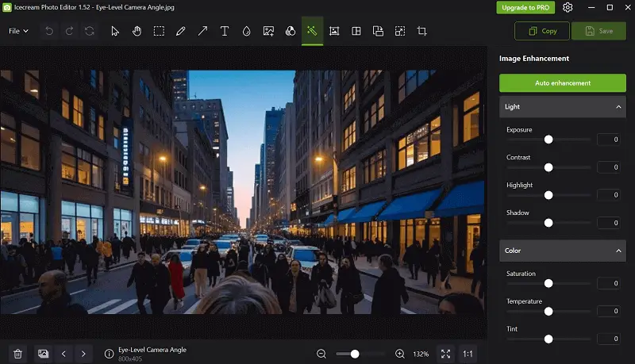635x364 pixels.
Task: Click the image info icon
Action: (x=109, y=354)
